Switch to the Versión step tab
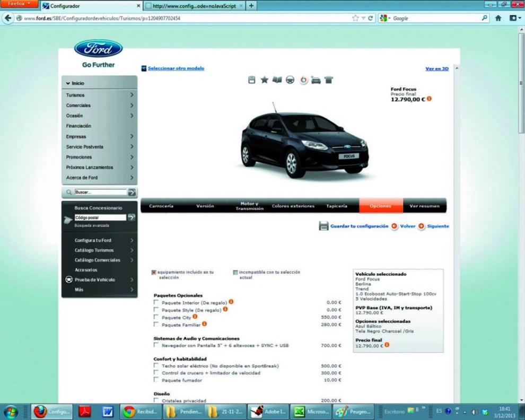The image size is (525, 420). click(205, 206)
